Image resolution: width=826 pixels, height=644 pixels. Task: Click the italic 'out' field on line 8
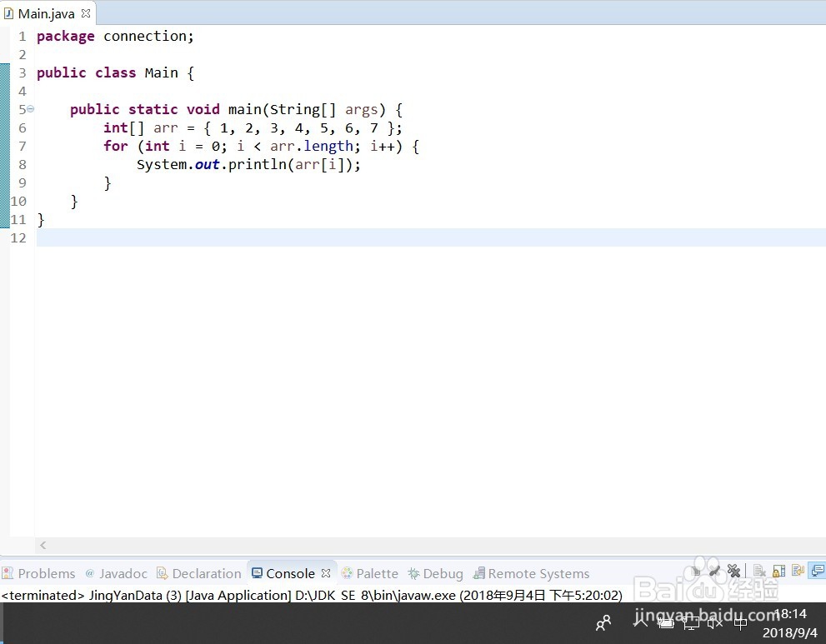207,164
